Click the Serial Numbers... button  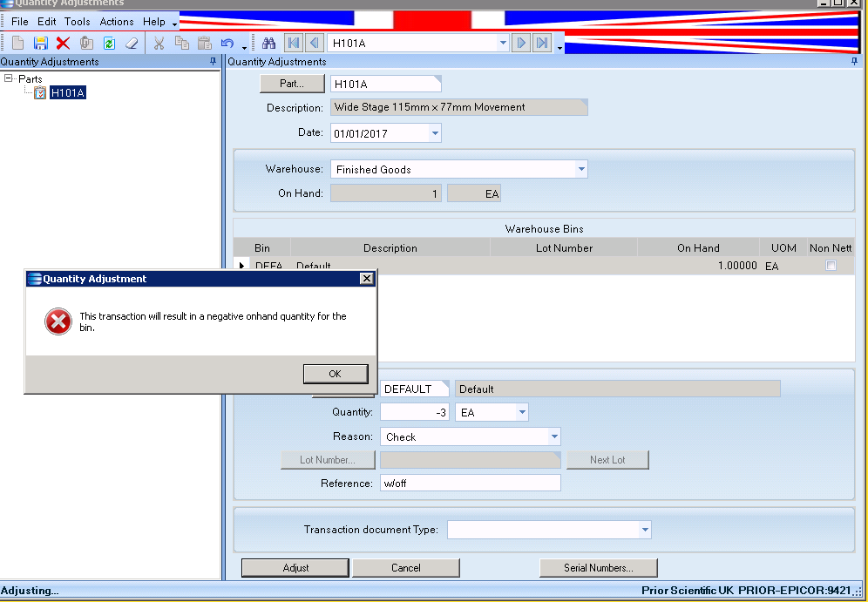[599, 568]
